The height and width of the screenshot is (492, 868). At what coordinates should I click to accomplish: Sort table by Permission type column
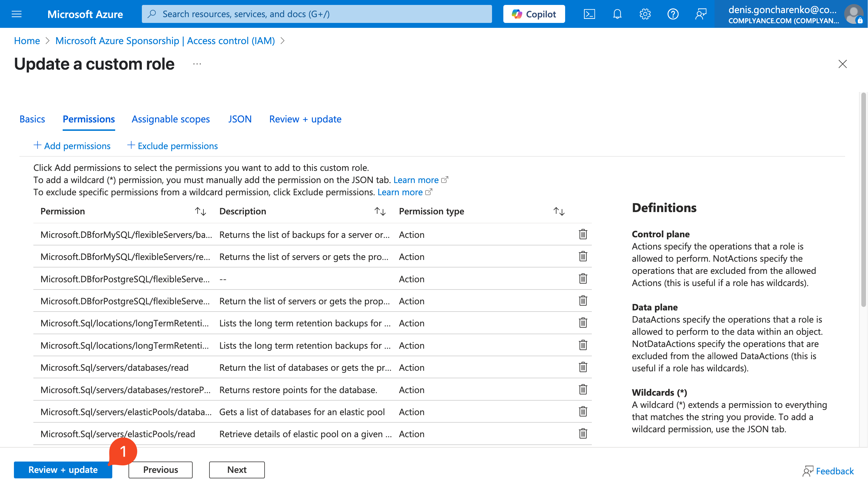coord(559,211)
